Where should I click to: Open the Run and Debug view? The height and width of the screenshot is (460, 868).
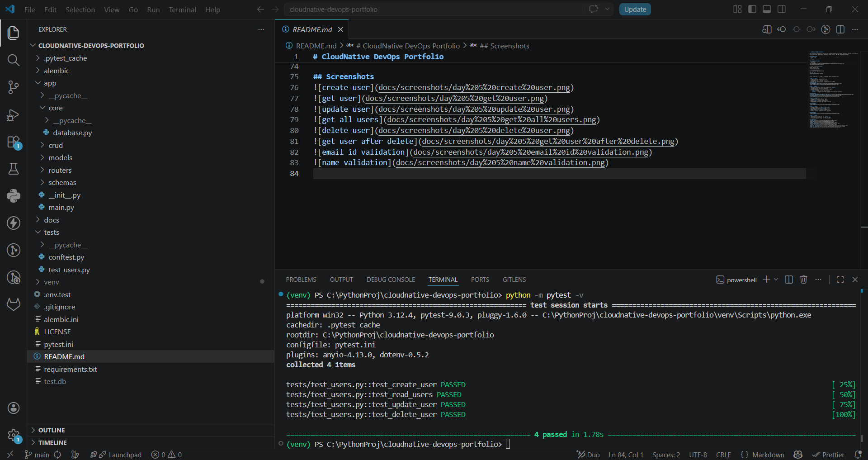[14, 115]
